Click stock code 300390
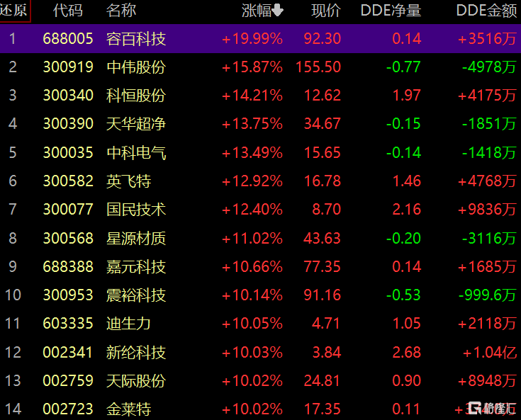This screenshot has width=521, height=420. coord(68,124)
